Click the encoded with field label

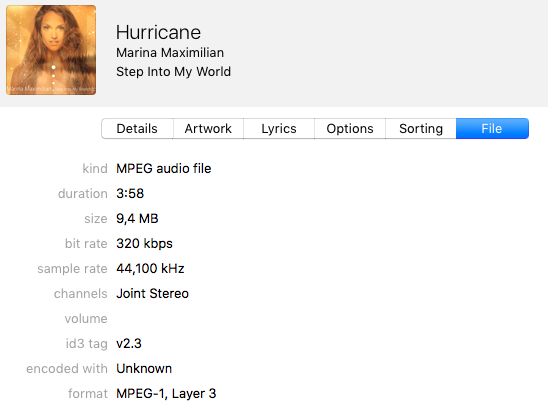(x=67, y=369)
